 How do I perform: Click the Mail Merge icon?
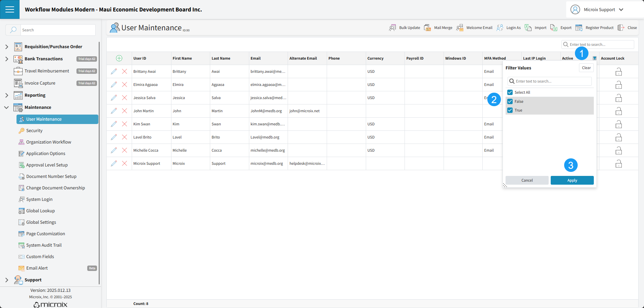pos(427,28)
